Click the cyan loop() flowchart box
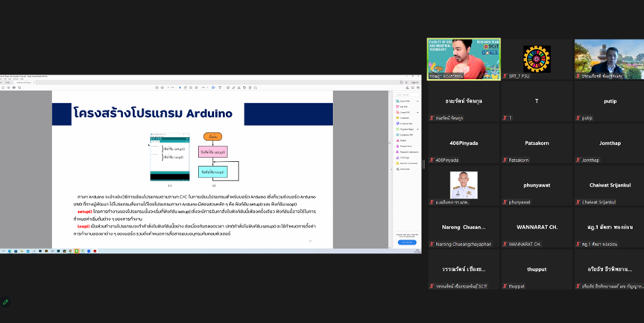The image size is (644, 323). pos(212,172)
